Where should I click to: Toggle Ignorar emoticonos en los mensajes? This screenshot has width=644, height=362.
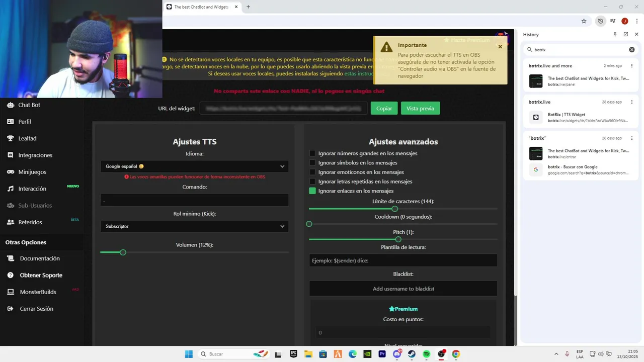pos(312,172)
